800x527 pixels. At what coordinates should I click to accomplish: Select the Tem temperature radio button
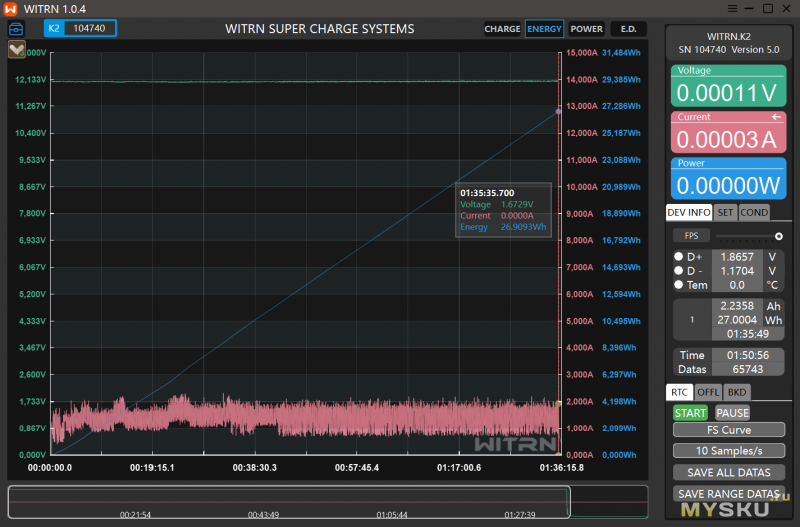pyautogui.click(x=678, y=285)
